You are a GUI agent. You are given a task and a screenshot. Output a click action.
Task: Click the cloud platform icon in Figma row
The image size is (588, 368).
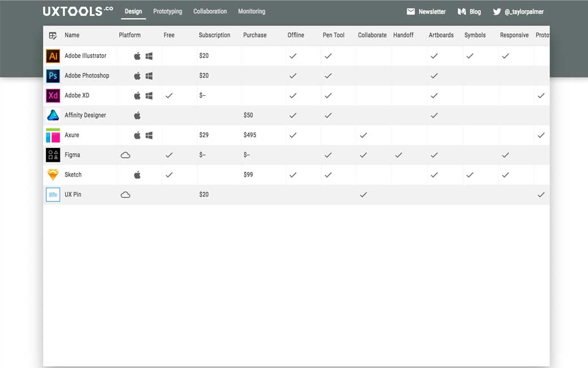pos(126,155)
